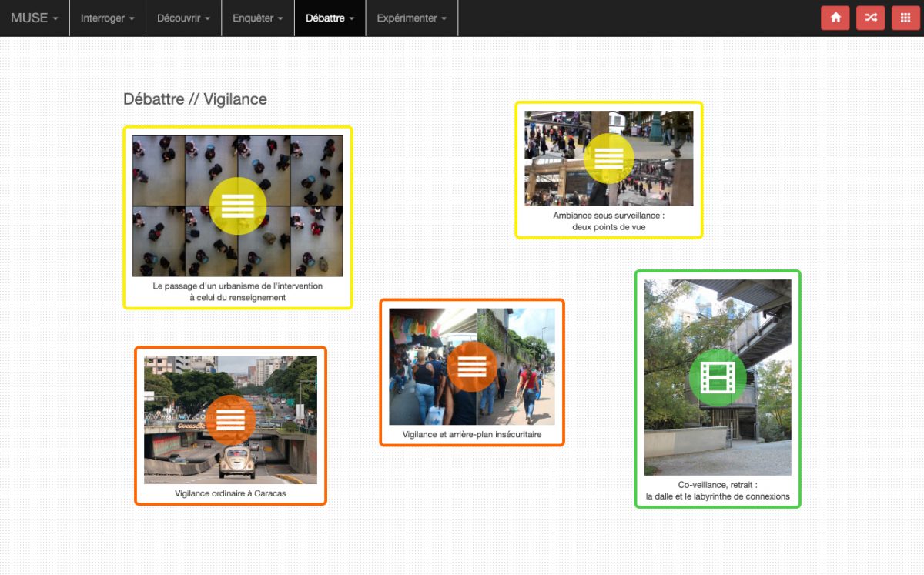Open 'Vigilance ordinaire à Caracas' caption link

(x=230, y=493)
